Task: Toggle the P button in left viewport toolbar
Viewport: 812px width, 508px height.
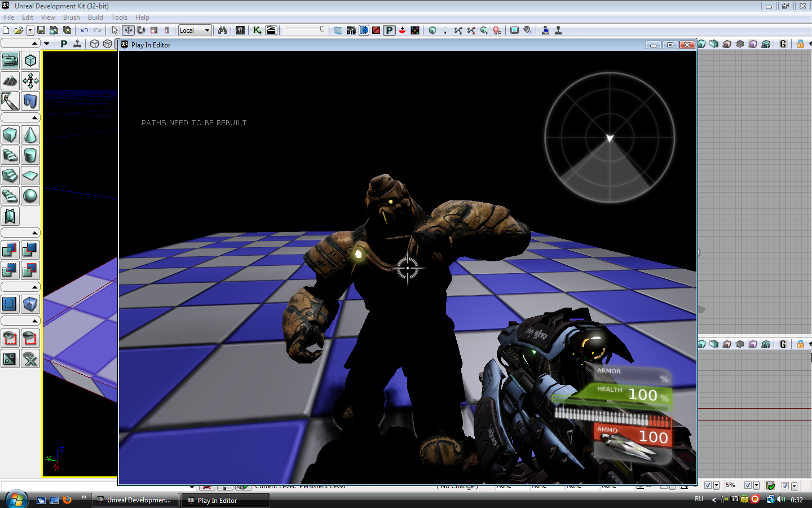Action: 64,44
